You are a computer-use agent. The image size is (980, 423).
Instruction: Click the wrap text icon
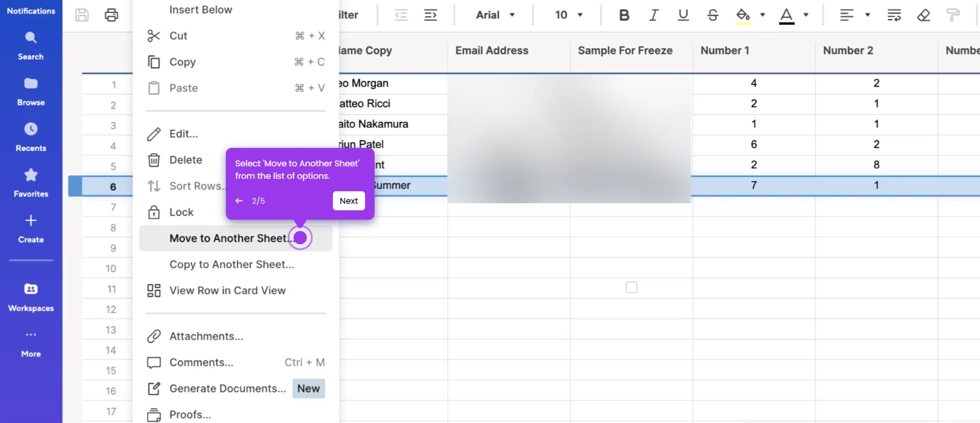click(894, 15)
